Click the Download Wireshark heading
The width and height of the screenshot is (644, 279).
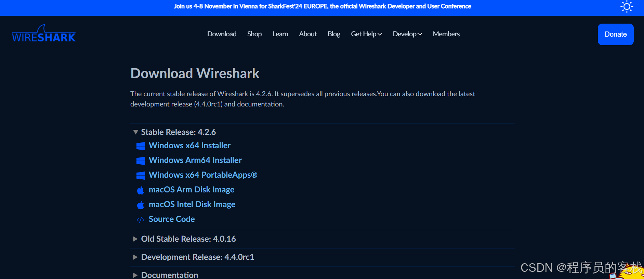[x=195, y=73]
